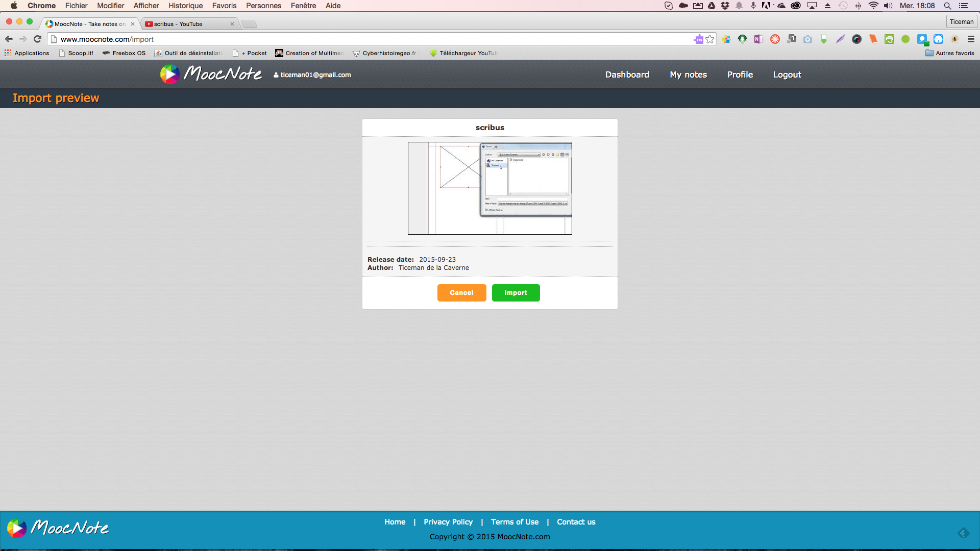This screenshot has height=551, width=980.
Task: Open the OneNote clipper extension
Action: [x=758, y=39]
